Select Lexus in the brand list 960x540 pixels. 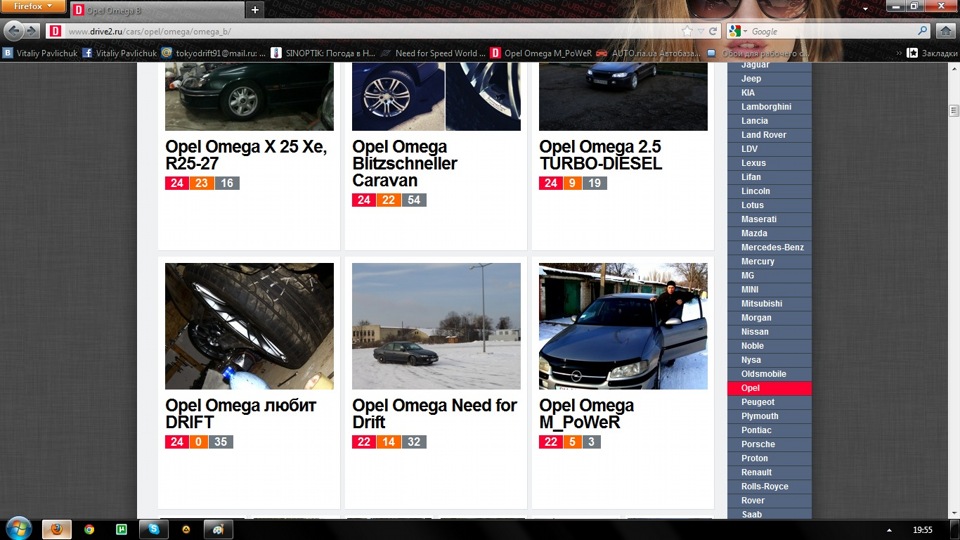[770, 163]
